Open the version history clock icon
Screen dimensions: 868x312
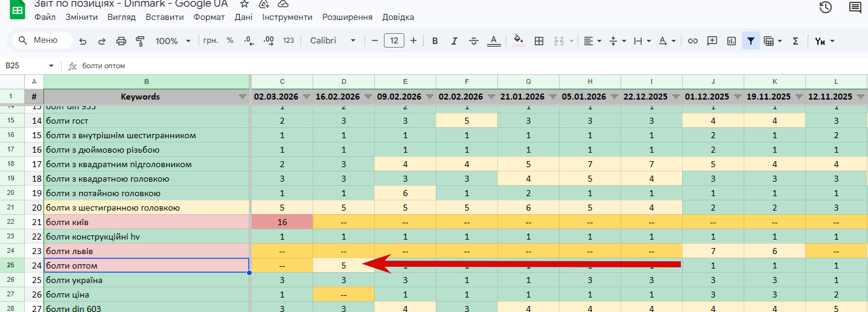tap(826, 7)
